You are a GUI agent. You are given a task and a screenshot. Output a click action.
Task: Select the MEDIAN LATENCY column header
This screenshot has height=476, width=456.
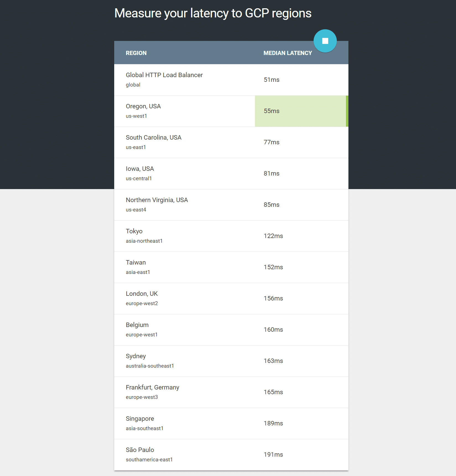[x=287, y=53]
